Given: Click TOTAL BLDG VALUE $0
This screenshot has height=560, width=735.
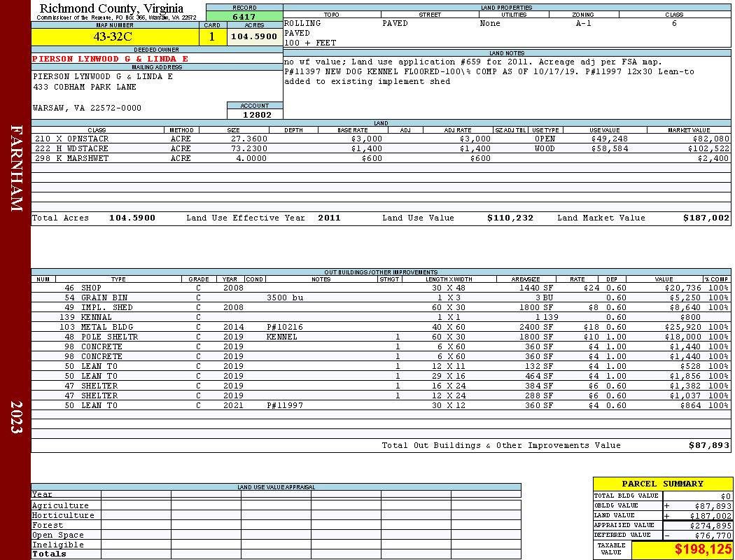Looking at the screenshot, I should pos(726,496).
